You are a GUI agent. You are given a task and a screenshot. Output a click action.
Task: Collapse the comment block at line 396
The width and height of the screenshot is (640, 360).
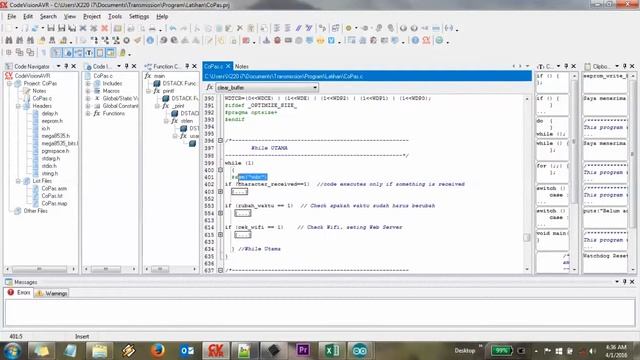click(220, 140)
